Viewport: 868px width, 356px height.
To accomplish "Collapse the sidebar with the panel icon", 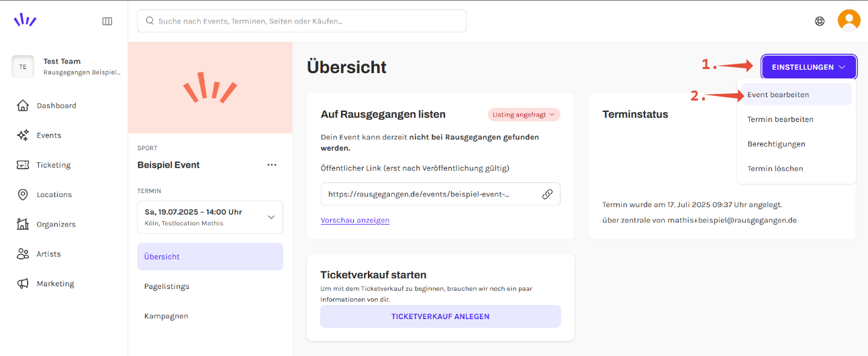I will click(107, 21).
